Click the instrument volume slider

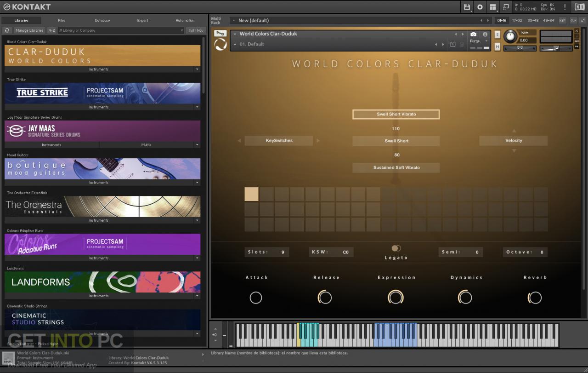[x=555, y=48]
